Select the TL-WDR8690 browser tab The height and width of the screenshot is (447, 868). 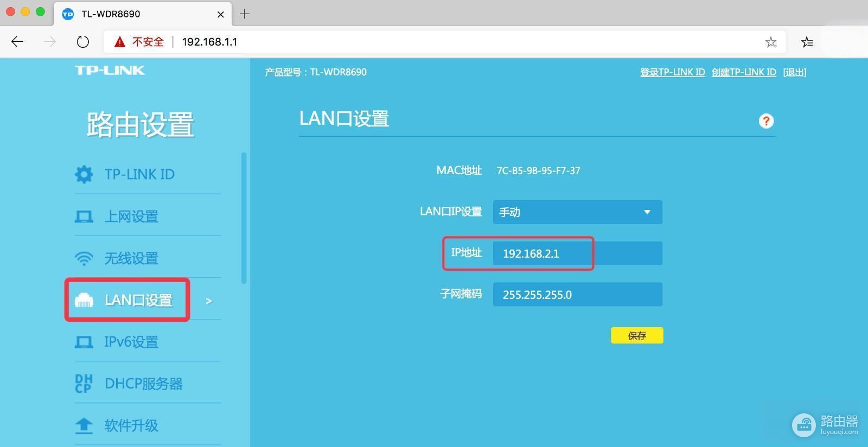pyautogui.click(x=143, y=14)
